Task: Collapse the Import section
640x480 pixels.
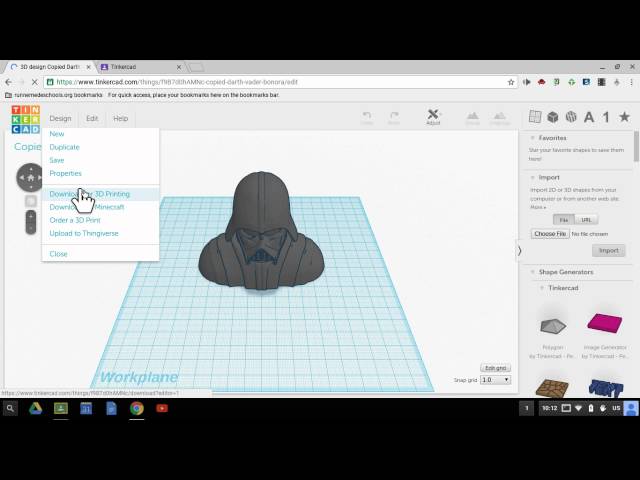Action: pyautogui.click(x=532, y=178)
